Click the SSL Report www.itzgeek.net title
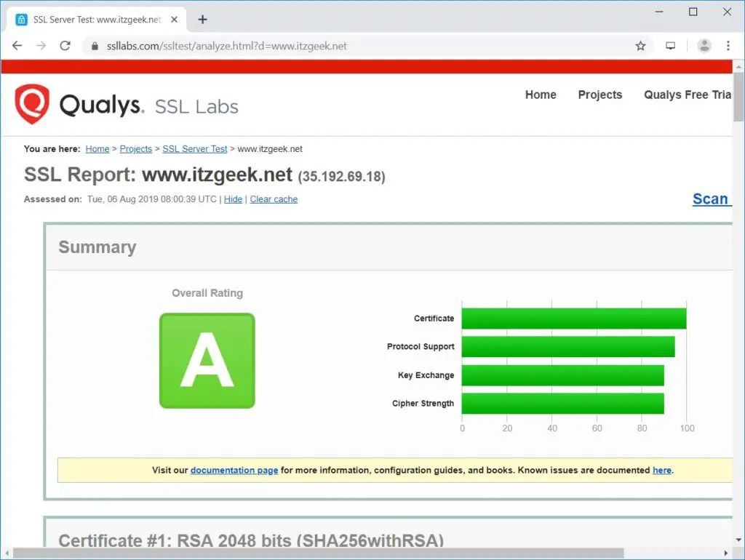Viewport: 745px width, 560px height. click(x=158, y=175)
